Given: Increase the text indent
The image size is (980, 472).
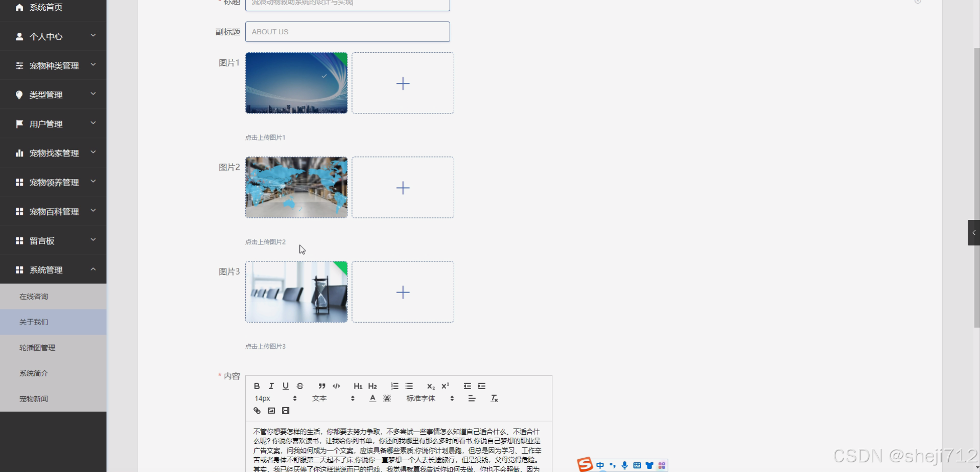Looking at the screenshot, I should (481, 386).
